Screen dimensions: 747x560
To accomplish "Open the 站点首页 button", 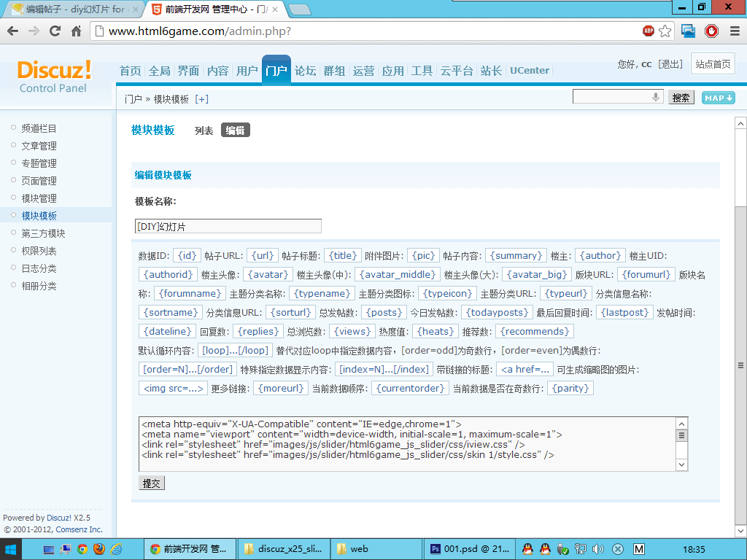I will point(713,64).
